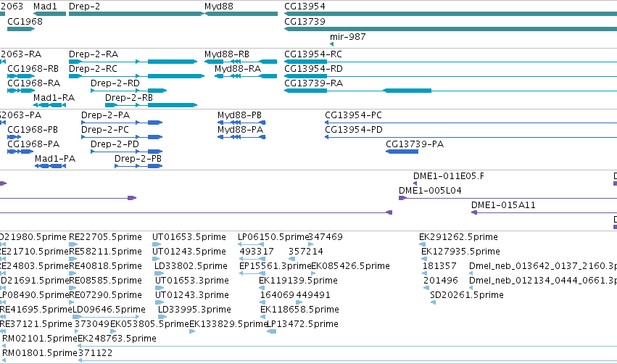Select transcript Drep-2-RC
Image resolution: width=617 pixels, height=364 pixels.
coord(136,76)
